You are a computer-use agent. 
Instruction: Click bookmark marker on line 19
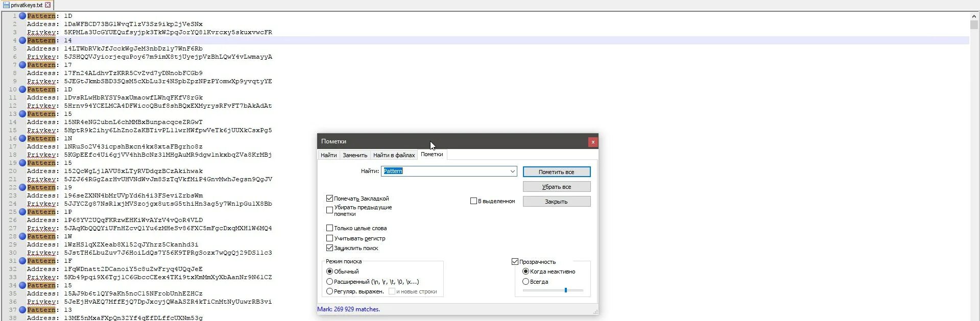[x=22, y=163]
